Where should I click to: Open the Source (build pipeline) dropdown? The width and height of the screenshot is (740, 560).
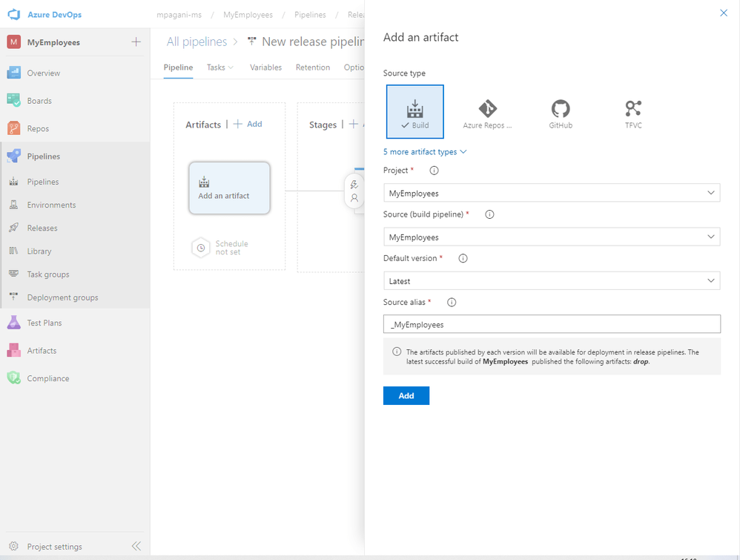click(x=552, y=237)
